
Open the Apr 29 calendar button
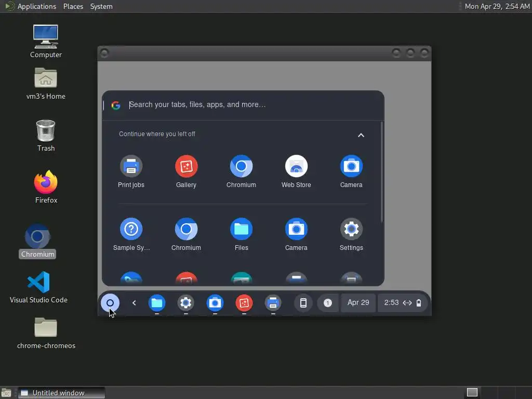[358, 303]
